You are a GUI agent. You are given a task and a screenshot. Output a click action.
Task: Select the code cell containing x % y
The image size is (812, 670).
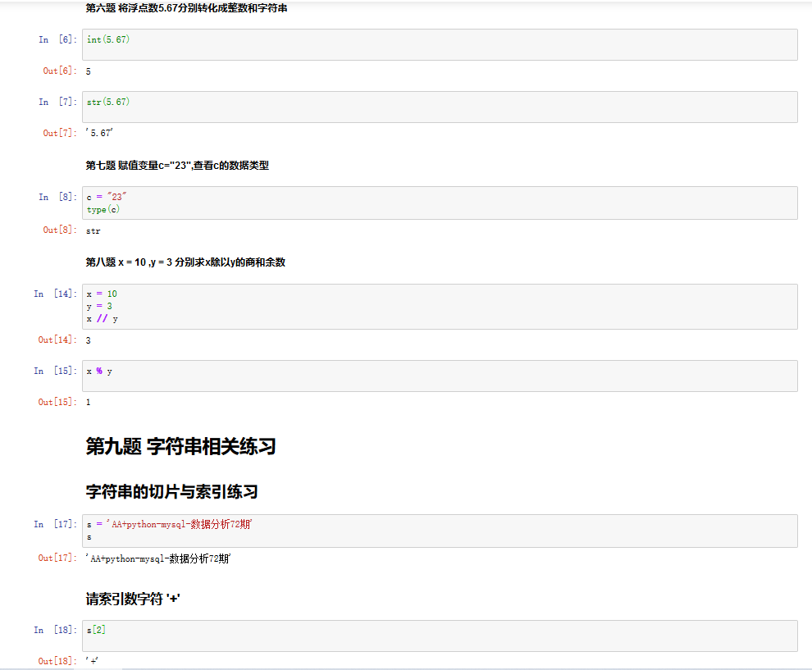click(x=440, y=376)
